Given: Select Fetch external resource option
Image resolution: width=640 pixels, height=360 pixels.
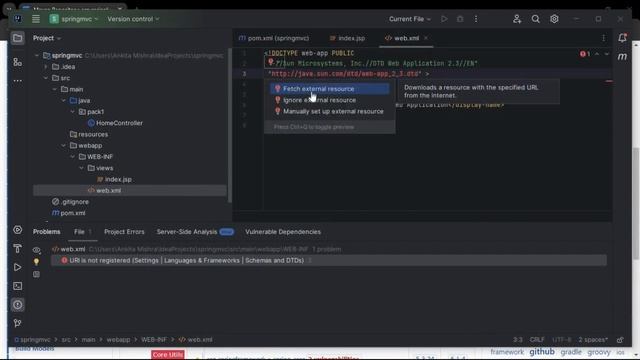Looking at the screenshot, I should (329, 89).
